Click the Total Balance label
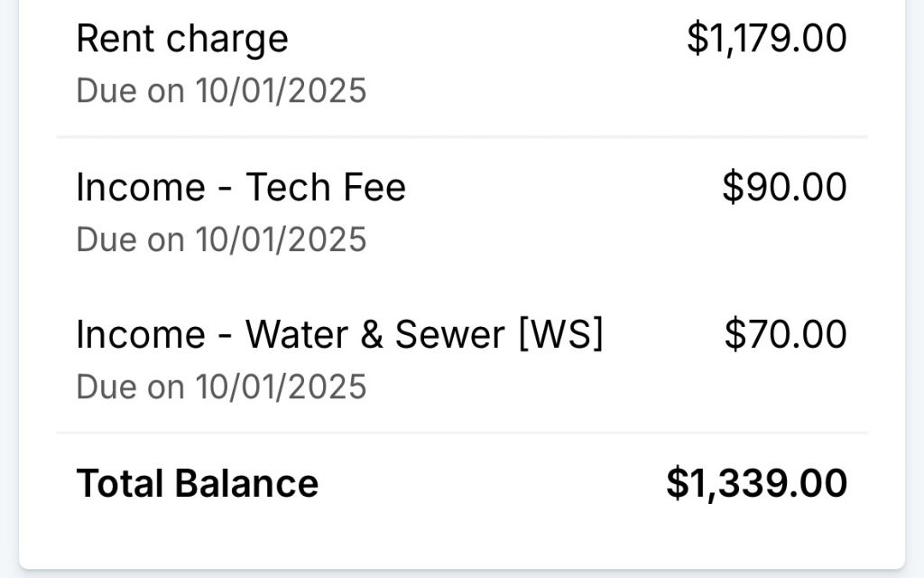The height and width of the screenshot is (578, 924). tap(197, 483)
